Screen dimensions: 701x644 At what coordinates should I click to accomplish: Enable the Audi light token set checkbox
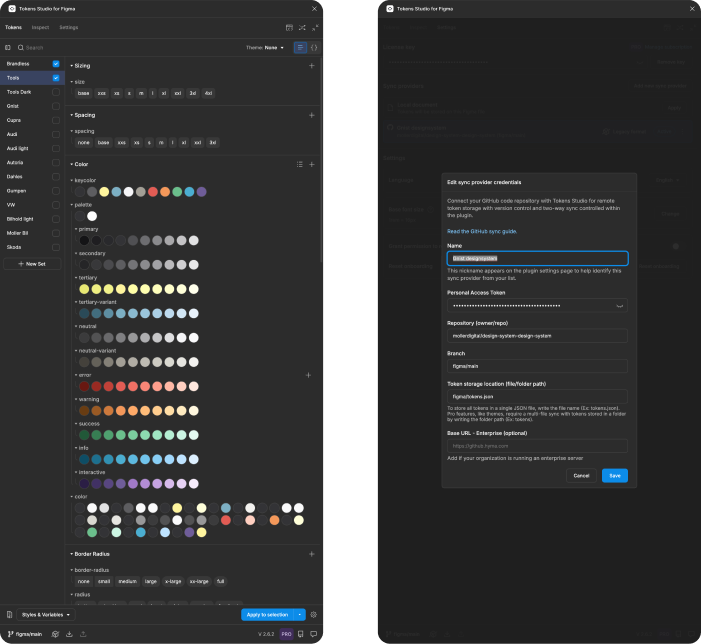point(56,148)
